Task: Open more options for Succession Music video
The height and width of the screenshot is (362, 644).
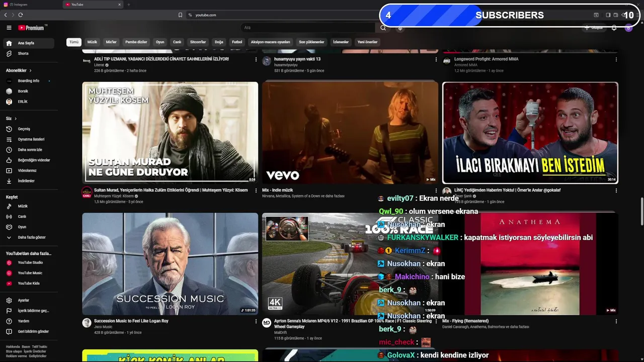Action: coord(256,321)
